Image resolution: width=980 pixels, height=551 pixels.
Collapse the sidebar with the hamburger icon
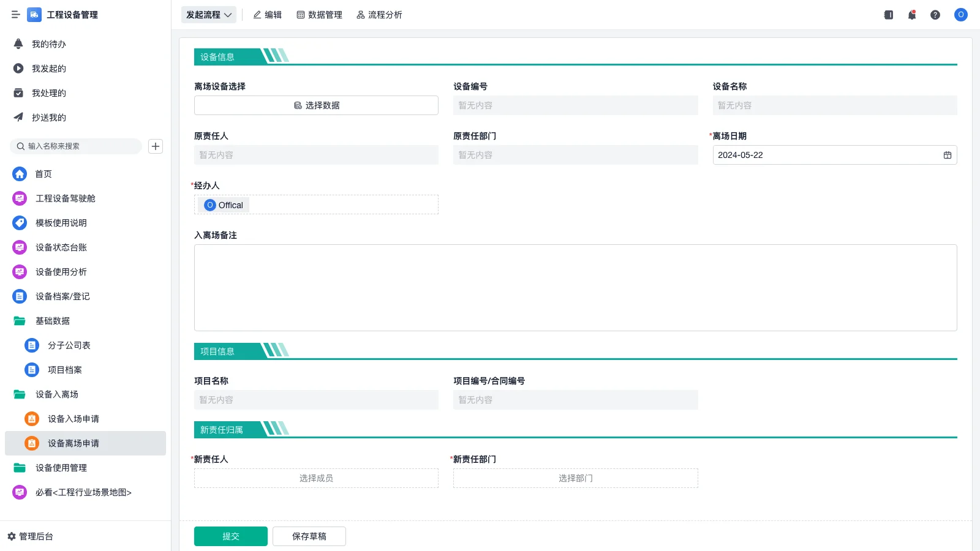[15, 15]
